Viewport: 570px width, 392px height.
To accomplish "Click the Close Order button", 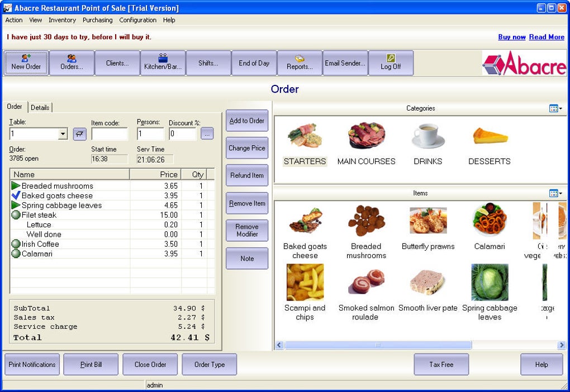I will pyautogui.click(x=150, y=365).
